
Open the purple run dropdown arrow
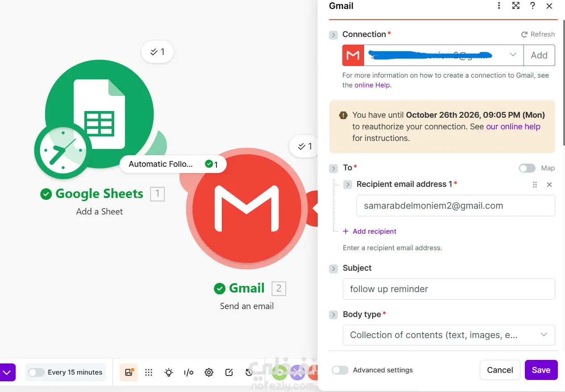[x=7, y=372]
